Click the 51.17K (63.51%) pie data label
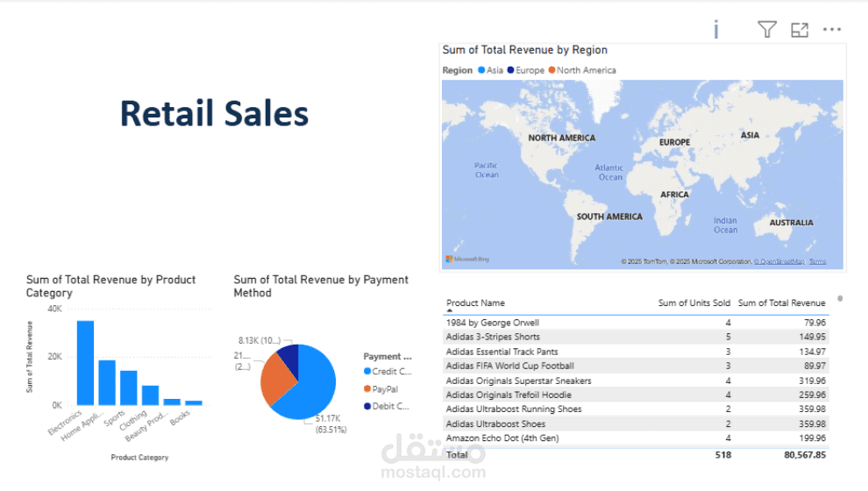 [x=331, y=424]
